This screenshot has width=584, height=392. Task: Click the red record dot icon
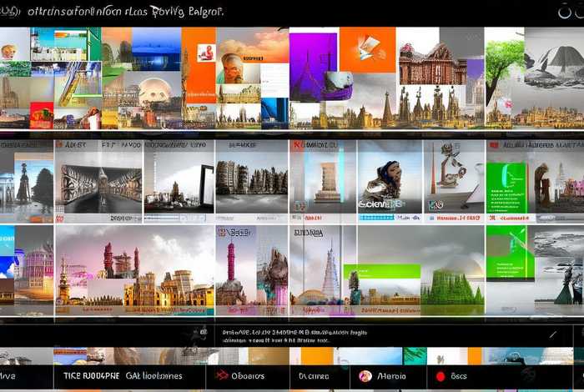coord(440,377)
